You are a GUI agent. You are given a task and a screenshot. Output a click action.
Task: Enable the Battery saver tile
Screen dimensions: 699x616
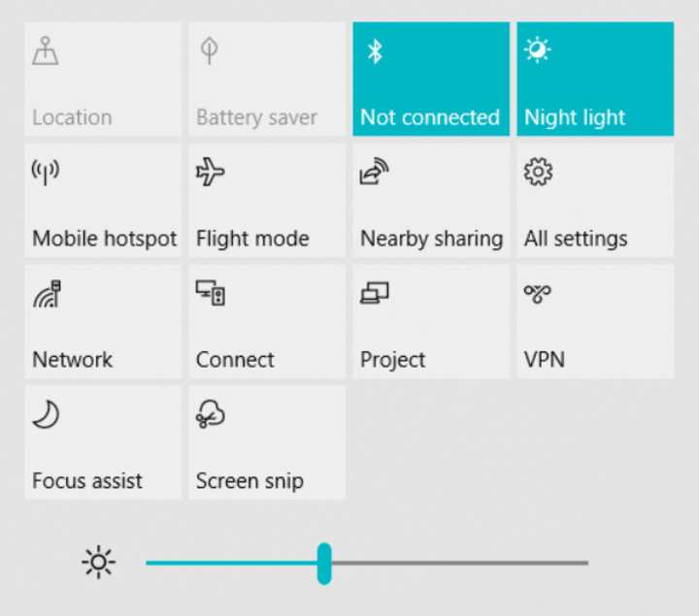[267, 79]
